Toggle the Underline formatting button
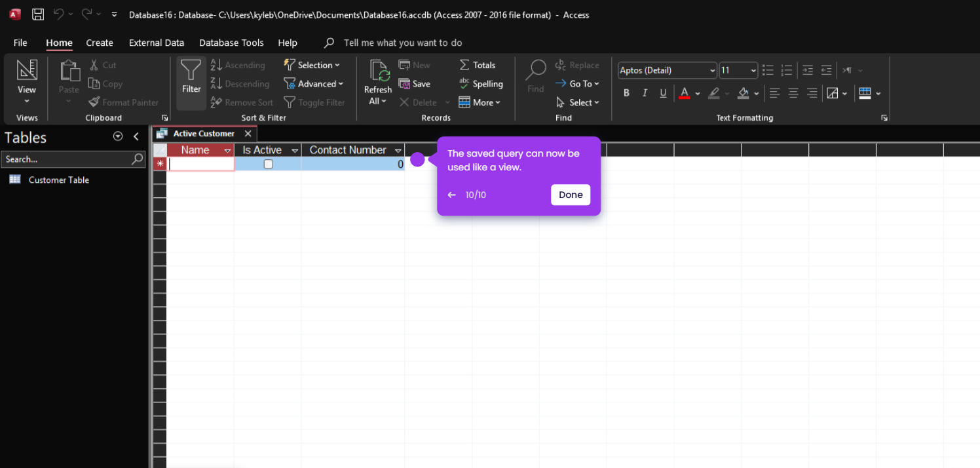 coord(663,93)
